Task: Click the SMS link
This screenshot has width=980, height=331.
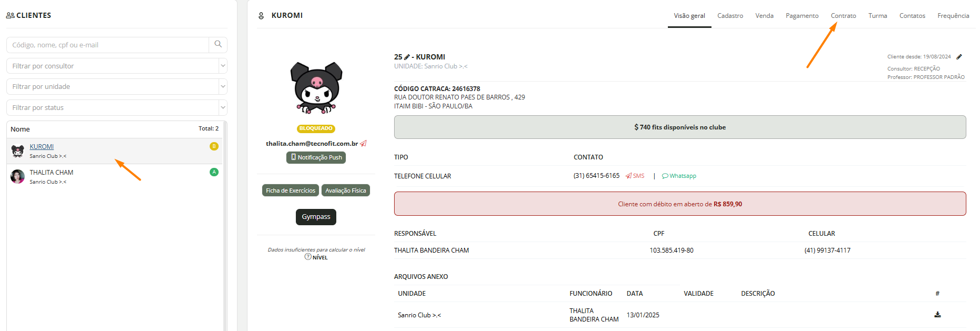Action: [x=638, y=176]
